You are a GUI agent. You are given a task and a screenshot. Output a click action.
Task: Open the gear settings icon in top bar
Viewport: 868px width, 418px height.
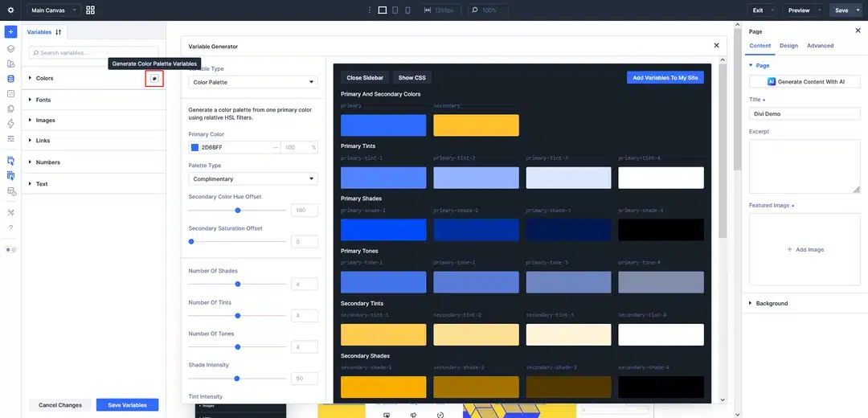(x=10, y=10)
